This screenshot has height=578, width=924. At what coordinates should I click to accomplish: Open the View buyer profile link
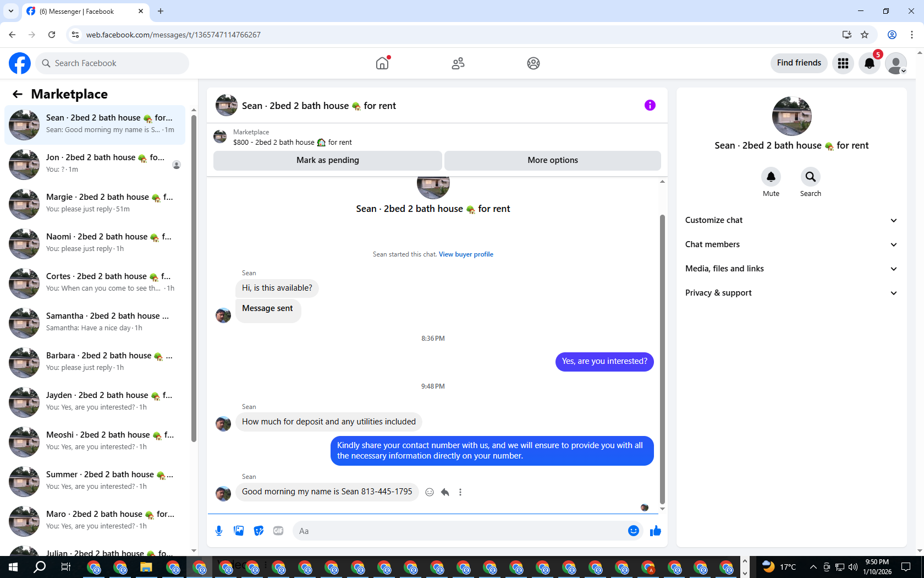466,254
